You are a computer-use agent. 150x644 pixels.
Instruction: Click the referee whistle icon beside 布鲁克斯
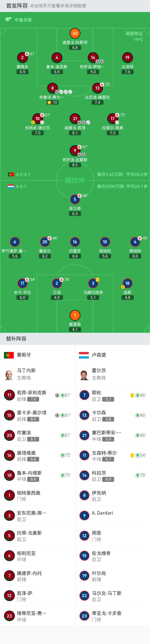(8, 19)
